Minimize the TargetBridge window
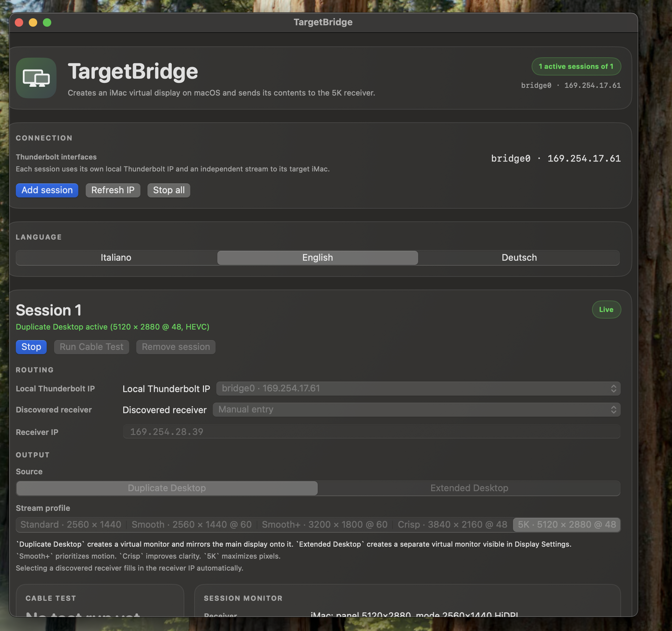 (x=33, y=22)
